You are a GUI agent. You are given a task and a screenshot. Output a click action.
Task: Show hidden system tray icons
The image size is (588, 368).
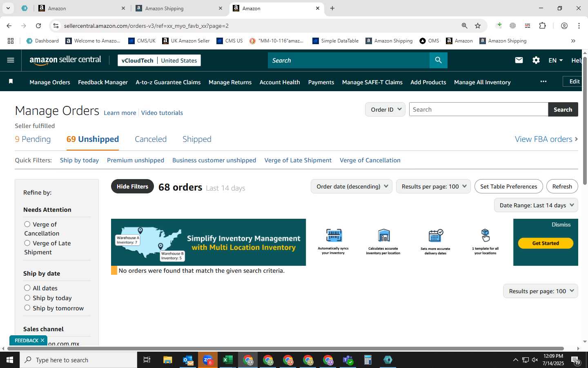pyautogui.click(x=515, y=360)
